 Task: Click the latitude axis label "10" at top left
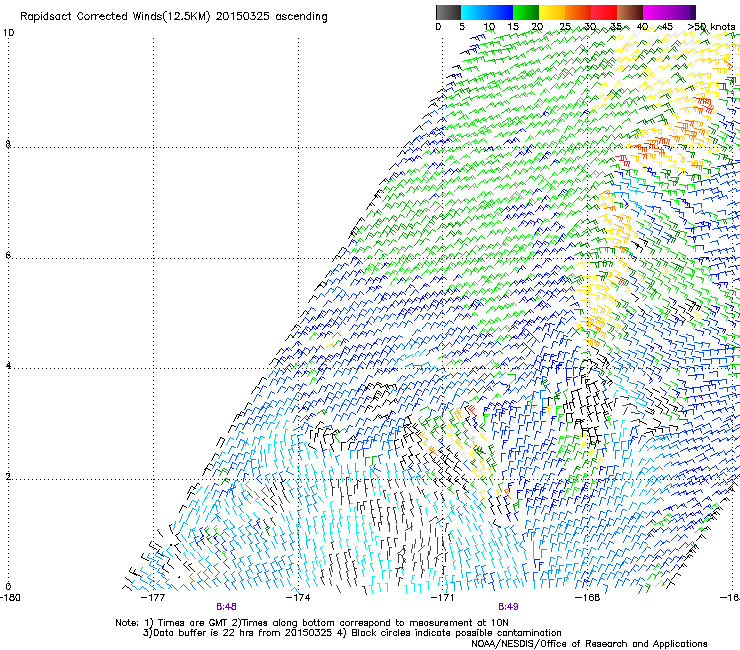pyautogui.click(x=8, y=33)
